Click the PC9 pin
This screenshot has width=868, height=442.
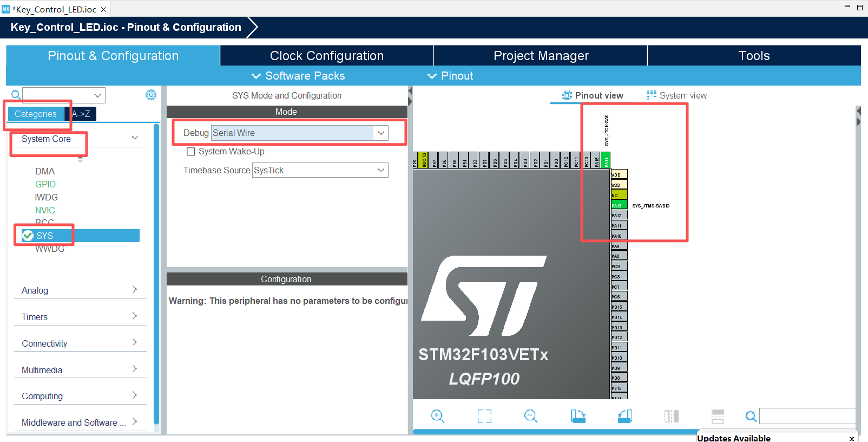[x=619, y=266]
